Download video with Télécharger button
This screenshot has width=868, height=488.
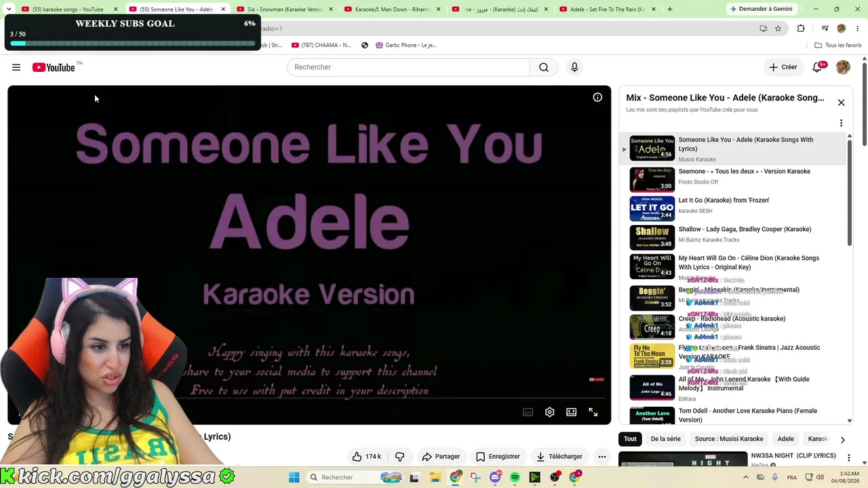pyautogui.click(x=559, y=457)
